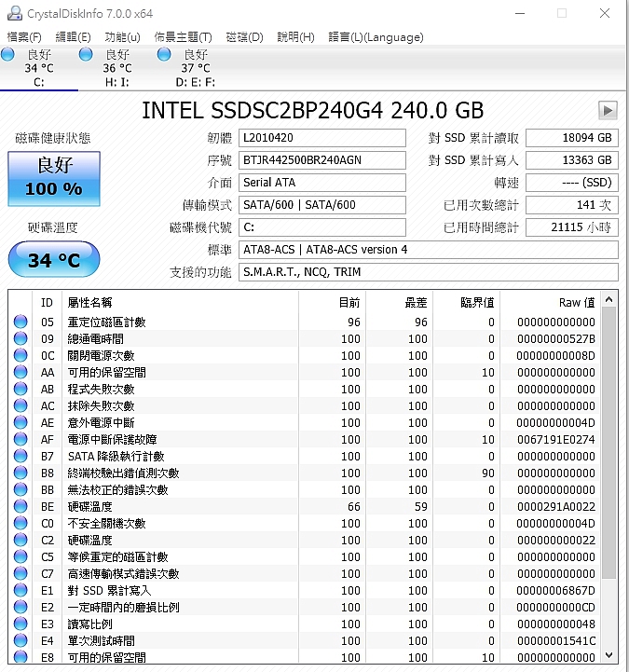This screenshot has width=629, height=672.
Task: Click the drive letter field showing C:
Action: tap(322, 227)
